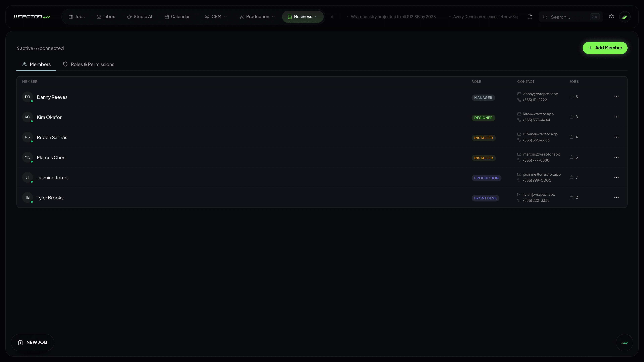The height and width of the screenshot is (362, 644).
Task: Click the document icon beside the search bar
Action: click(x=530, y=17)
